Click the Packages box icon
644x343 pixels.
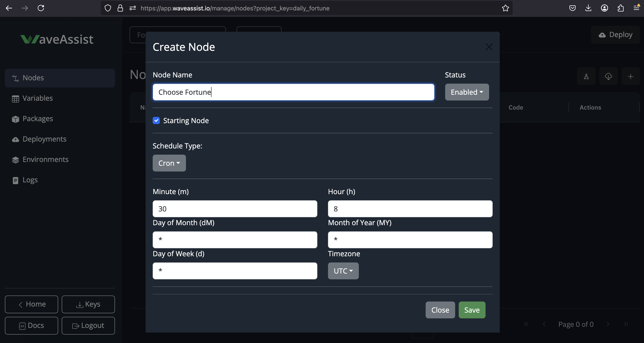click(16, 119)
